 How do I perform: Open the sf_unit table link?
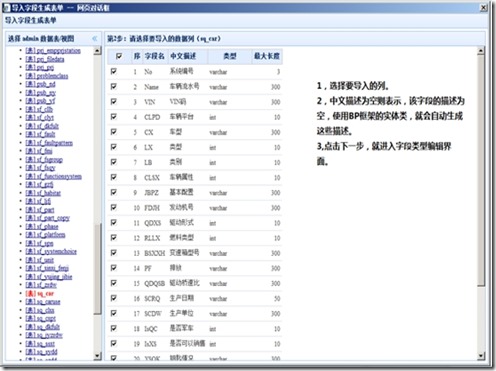(40, 260)
